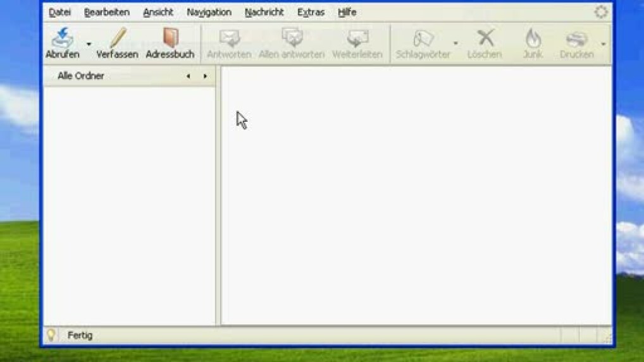644x362 pixels.
Task: Switch to previous folder view arrow
Action: tap(188, 76)
